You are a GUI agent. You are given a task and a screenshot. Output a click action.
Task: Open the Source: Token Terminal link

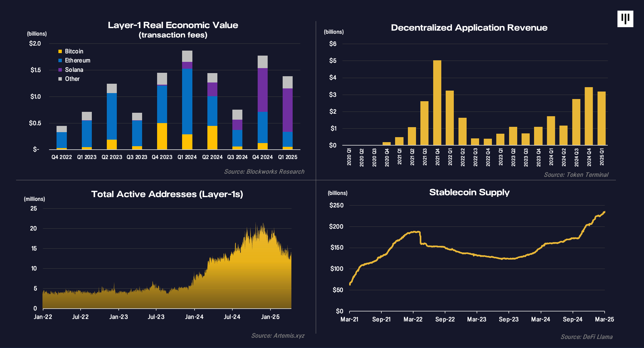click(576, 175)
